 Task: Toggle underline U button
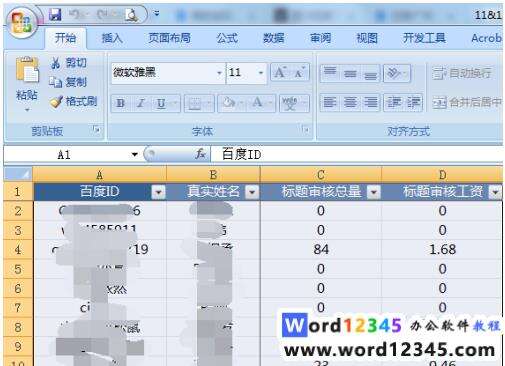pyautogui.click(x=161, y=103)
